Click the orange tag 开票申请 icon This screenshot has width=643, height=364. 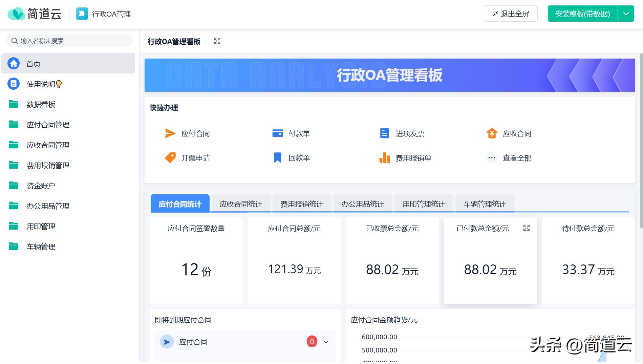[x=170, y=158]
